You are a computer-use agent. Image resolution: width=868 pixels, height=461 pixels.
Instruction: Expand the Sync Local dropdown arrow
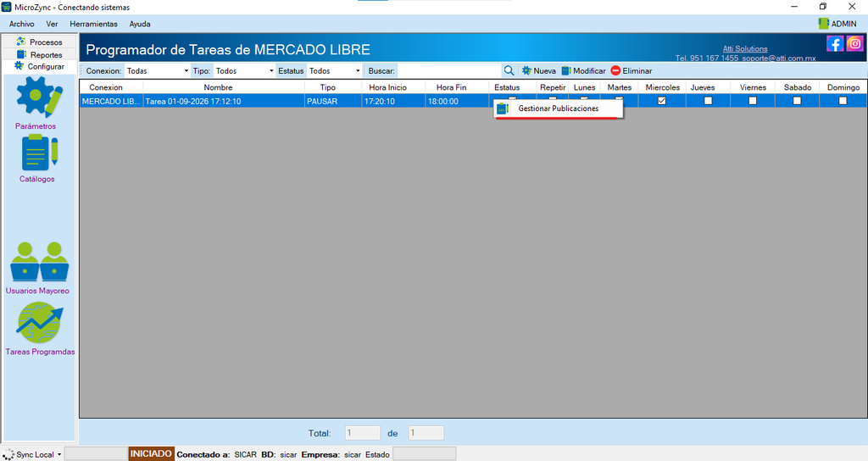pos(59,455)
